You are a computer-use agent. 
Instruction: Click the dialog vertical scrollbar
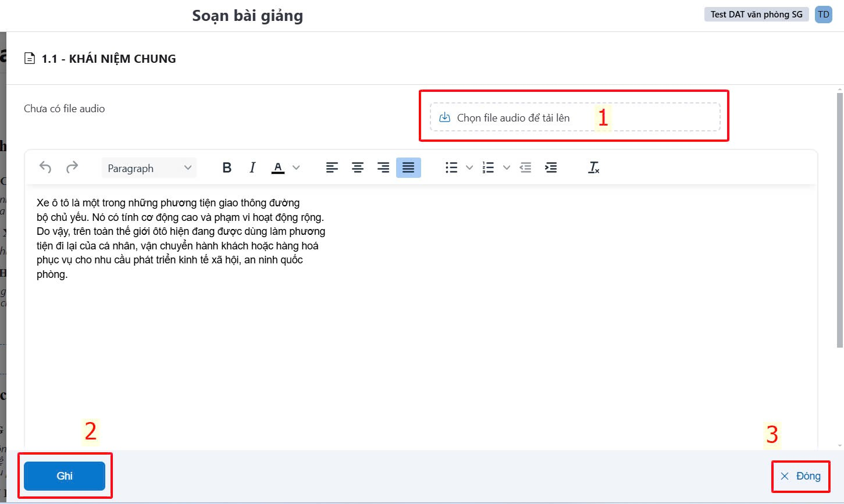point(840,220)
